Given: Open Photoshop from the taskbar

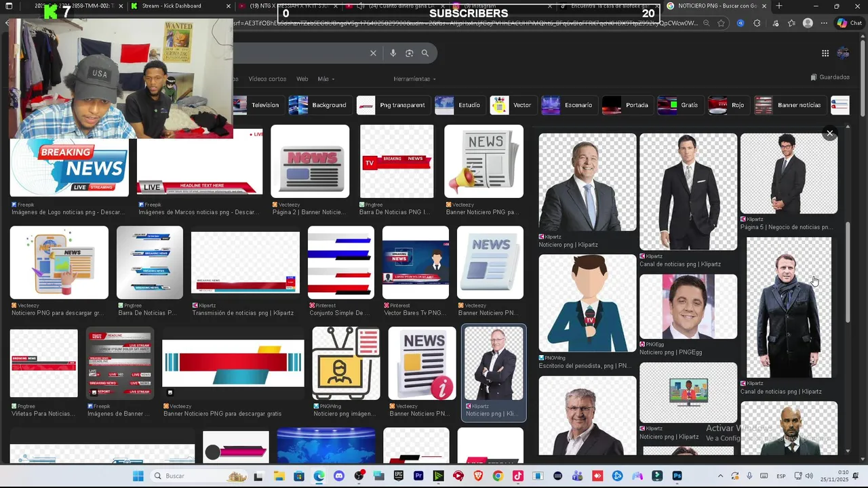Looking at the screenshot, I should [677, 476].
